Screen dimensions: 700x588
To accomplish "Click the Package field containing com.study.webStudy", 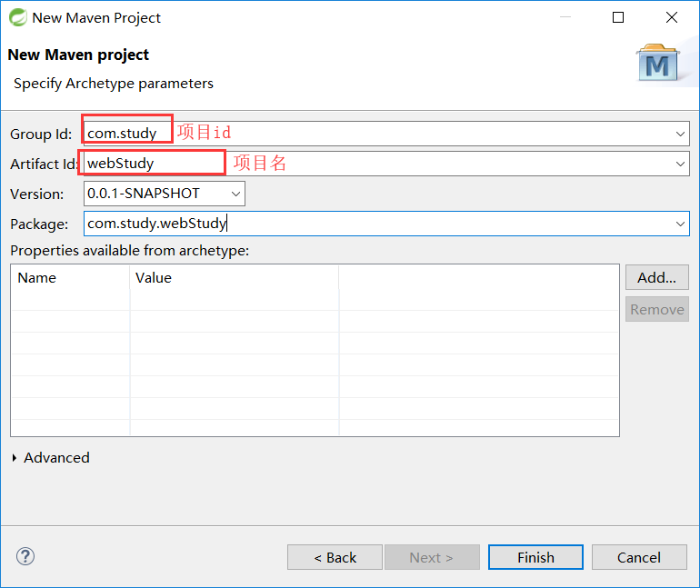I will point(386,224).
